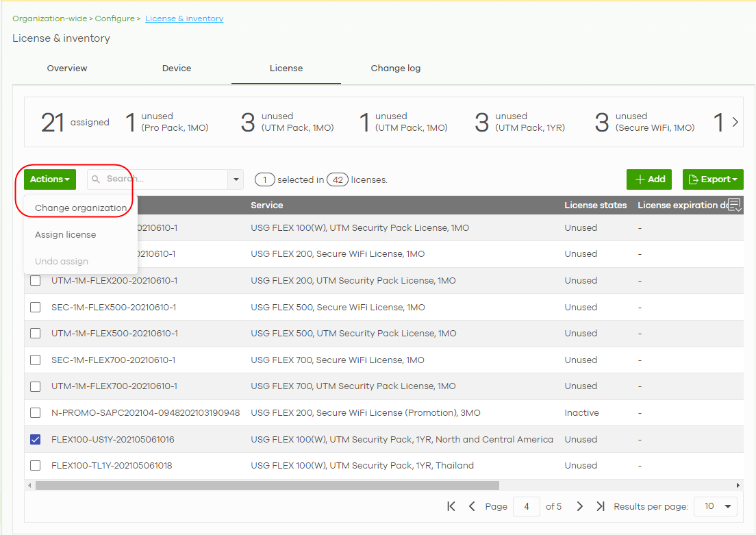
Task: Go to the previous page of results
Action: [x=472, y=506]
